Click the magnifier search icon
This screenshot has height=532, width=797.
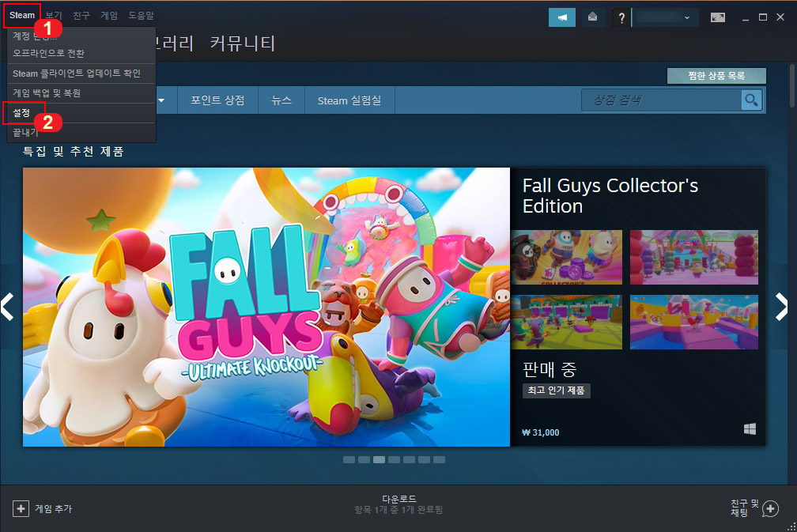click(x=751, y=100)
